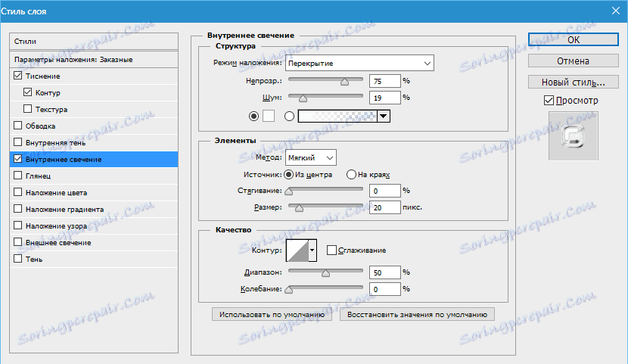Screen dimensions: 628x364
Task: Select the gradient radio button
Action: pos(289,116)
